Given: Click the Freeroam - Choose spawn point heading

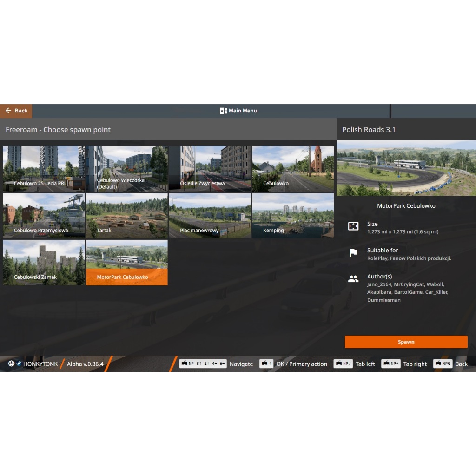Looking at the screenshot, I should tap(58, 130).
